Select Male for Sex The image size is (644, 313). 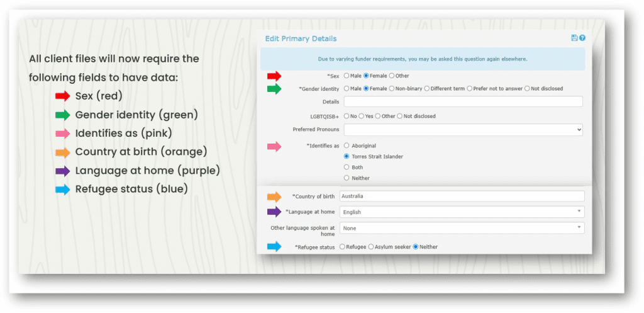347,76
